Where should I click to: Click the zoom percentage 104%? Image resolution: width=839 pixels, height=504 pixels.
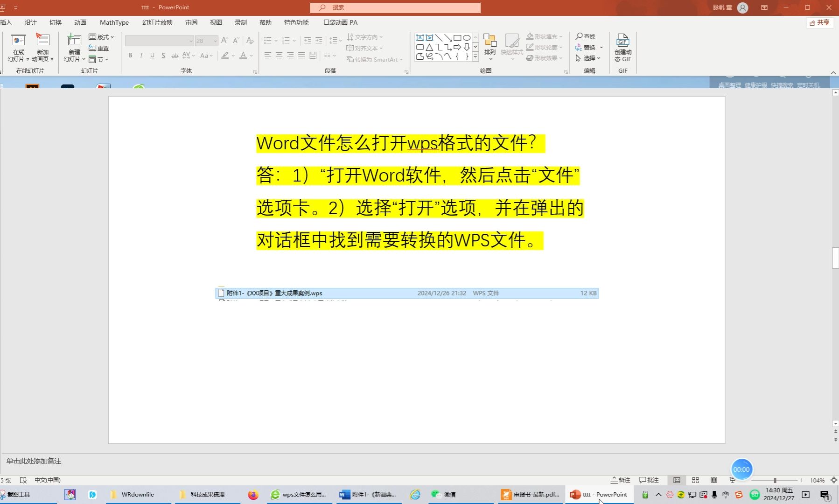pos(817,480)
